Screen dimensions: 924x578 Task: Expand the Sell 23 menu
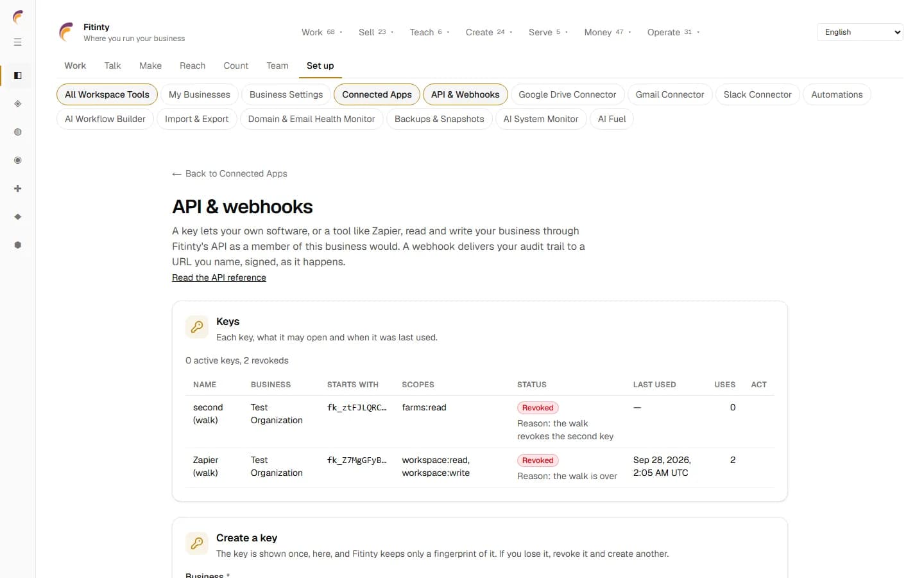click(376, 32)
